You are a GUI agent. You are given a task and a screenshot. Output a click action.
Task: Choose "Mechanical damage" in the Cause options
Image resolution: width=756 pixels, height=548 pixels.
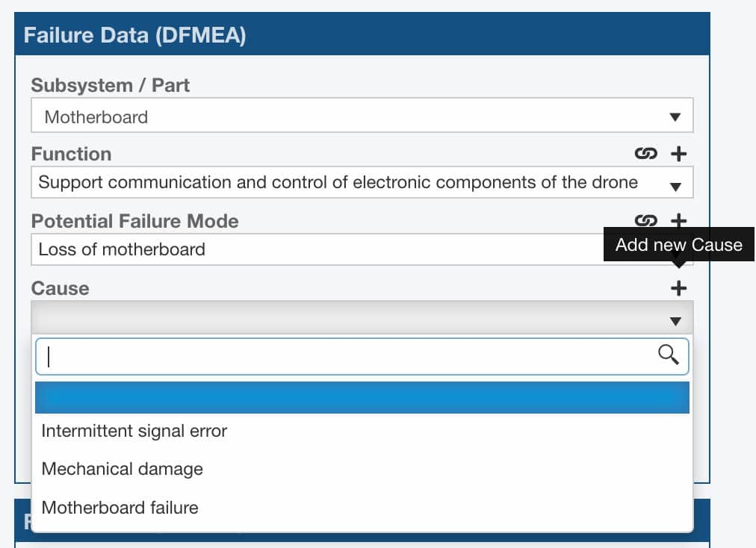tap(123, 469)
